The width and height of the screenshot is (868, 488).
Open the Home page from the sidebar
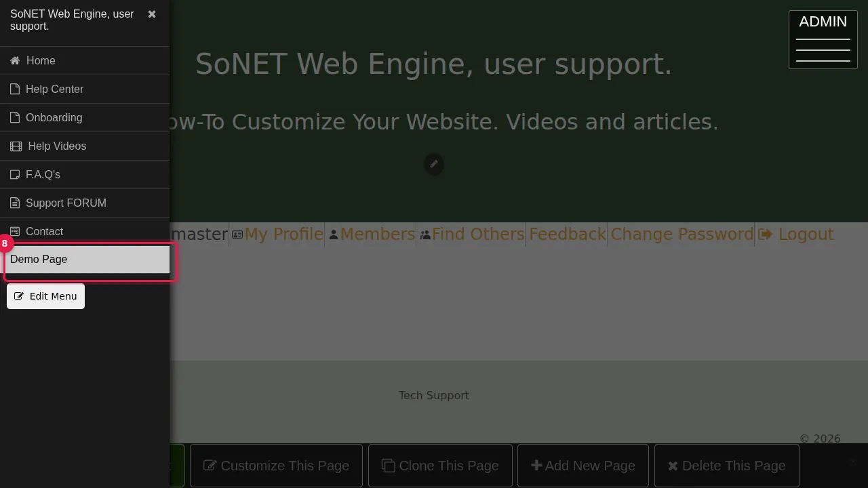pos(85,61)
